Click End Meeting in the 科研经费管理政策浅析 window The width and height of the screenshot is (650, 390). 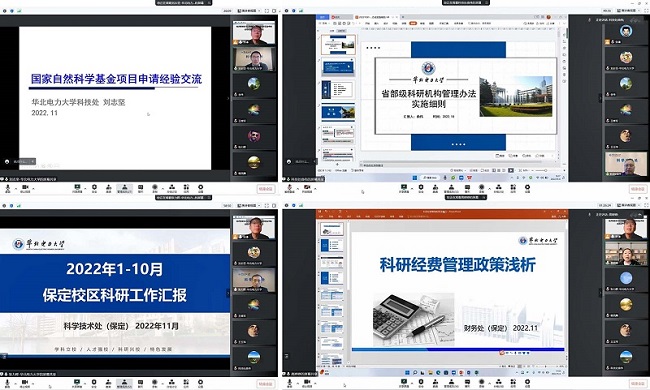[x=638, y=384]
